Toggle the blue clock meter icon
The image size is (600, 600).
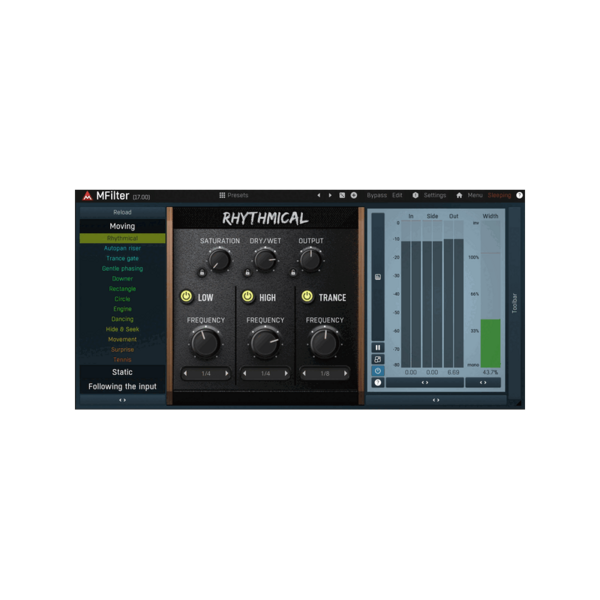coord(378,371)
